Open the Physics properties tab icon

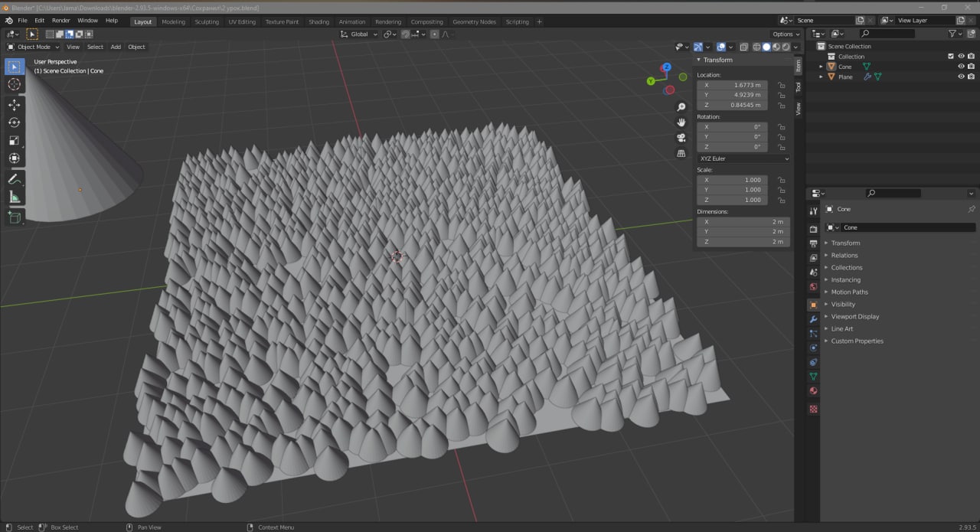tap(813, 348)
